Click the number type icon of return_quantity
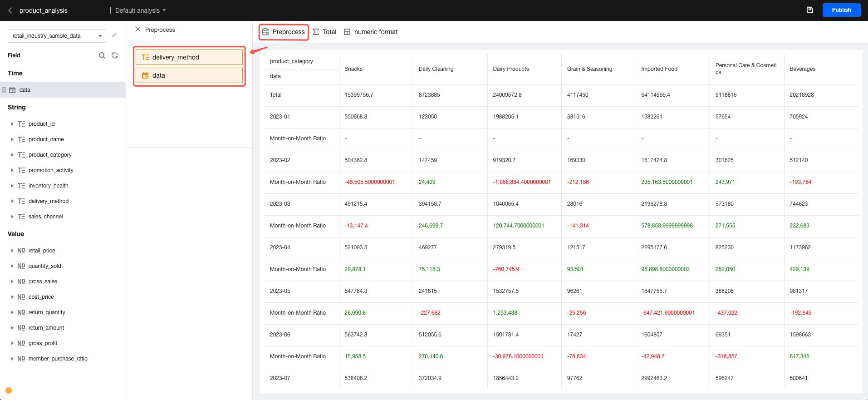This screenshot has width=868, height=400. 21,312
